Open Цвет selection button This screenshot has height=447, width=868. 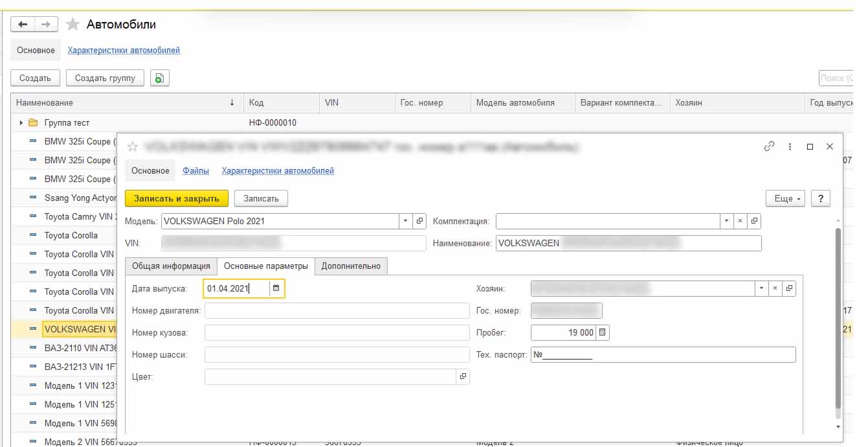(x=462, y=376)
